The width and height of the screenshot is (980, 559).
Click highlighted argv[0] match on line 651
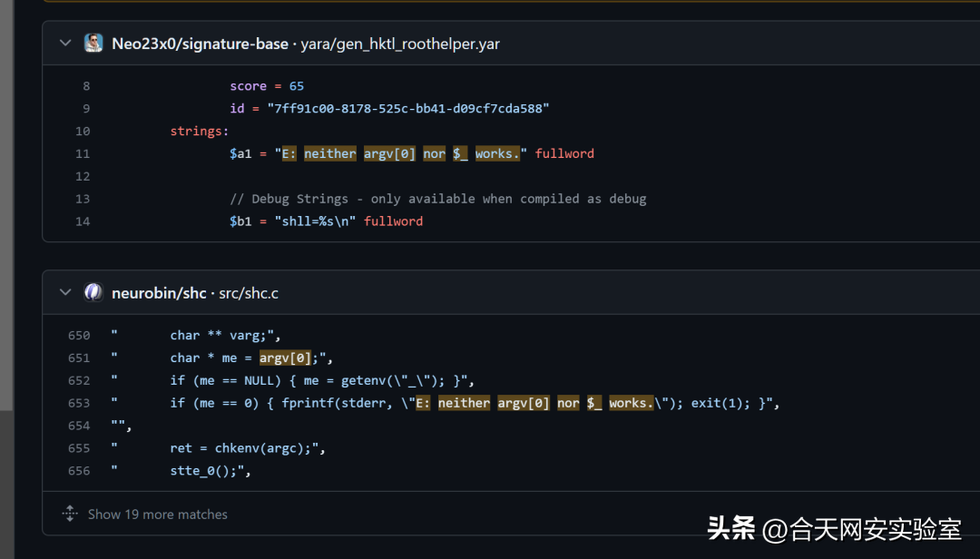(285, 358)
